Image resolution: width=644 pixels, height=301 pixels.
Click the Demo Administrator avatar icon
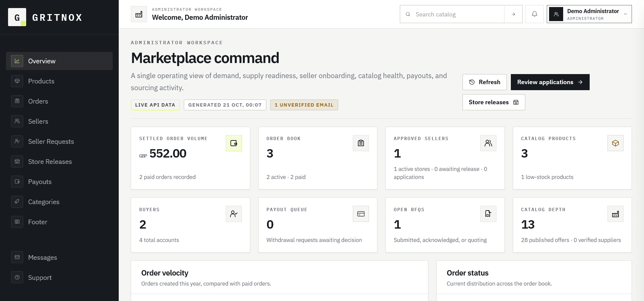556,14
